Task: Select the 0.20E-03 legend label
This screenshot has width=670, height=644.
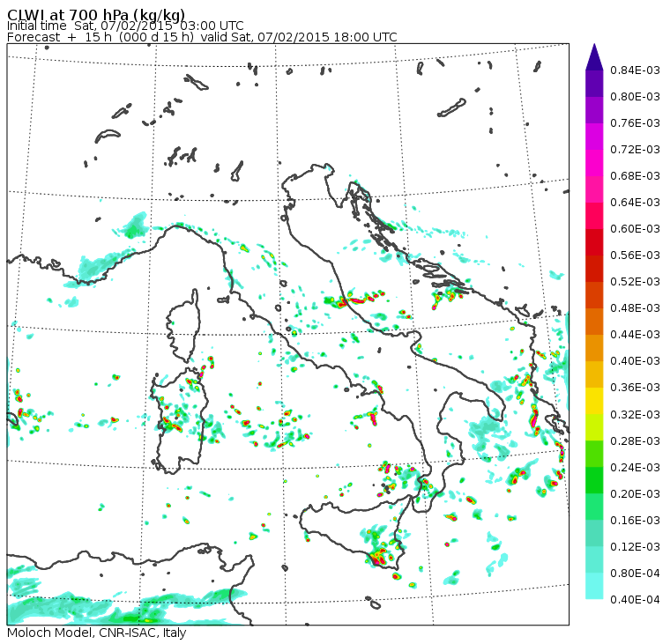Action: 635,494
